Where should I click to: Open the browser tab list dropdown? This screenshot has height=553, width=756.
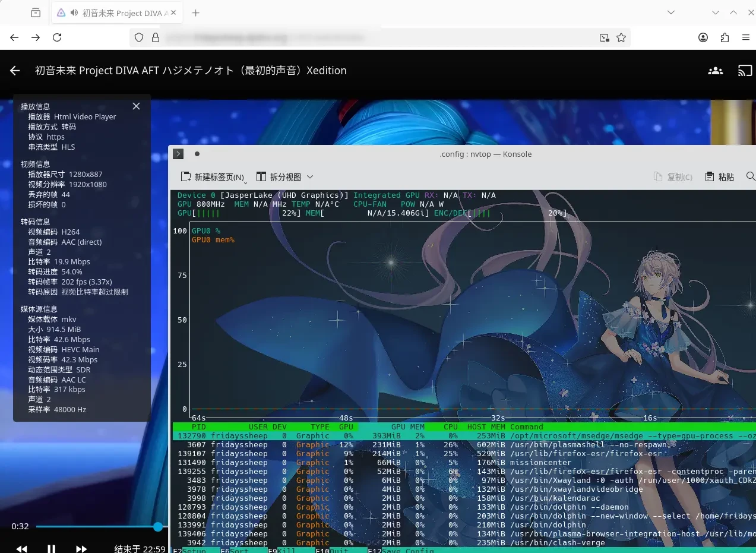[671, 12]
